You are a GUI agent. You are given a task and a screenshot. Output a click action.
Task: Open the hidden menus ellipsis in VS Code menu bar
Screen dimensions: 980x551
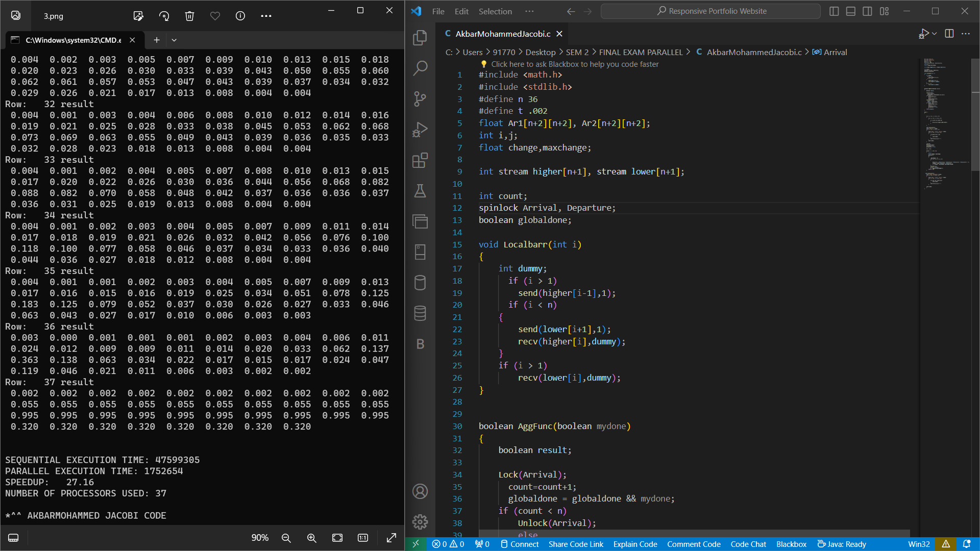click(x=529, y=11)
